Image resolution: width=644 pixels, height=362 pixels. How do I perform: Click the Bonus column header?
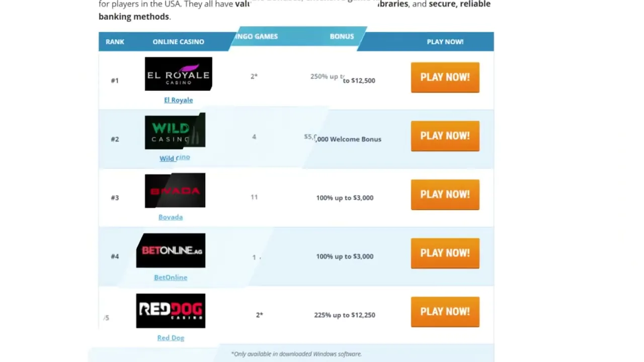[x=342, y=36]
